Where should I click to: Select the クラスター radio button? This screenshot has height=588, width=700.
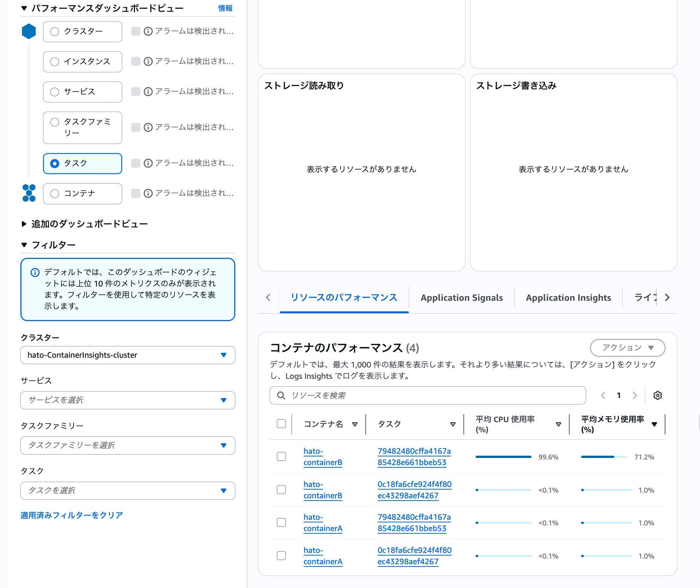[x=54, y=32]
